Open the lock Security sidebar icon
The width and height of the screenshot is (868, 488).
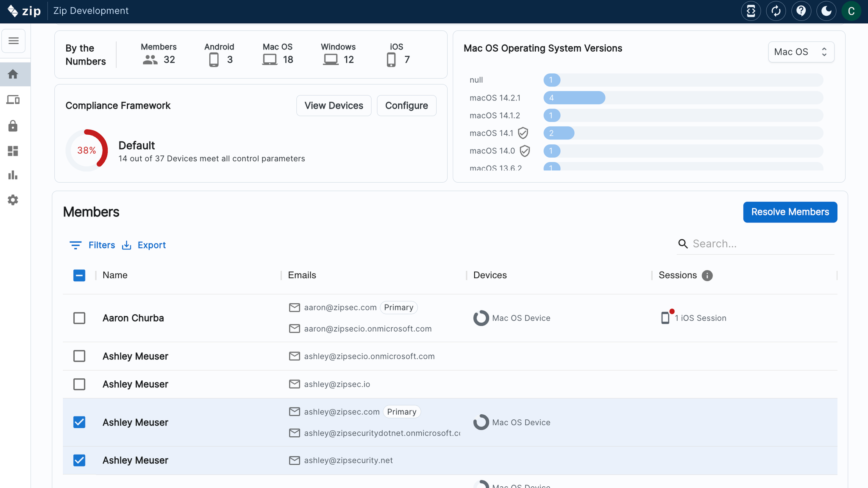click(13, 126)
